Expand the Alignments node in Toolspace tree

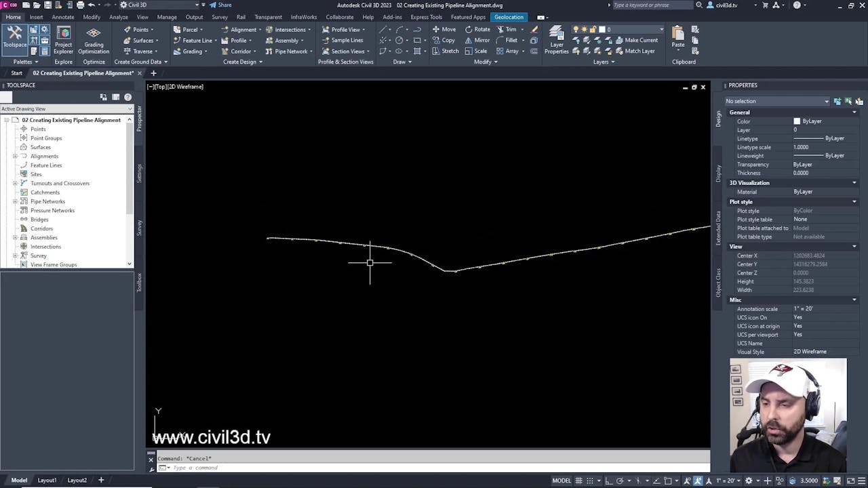(x=16, y=156)
